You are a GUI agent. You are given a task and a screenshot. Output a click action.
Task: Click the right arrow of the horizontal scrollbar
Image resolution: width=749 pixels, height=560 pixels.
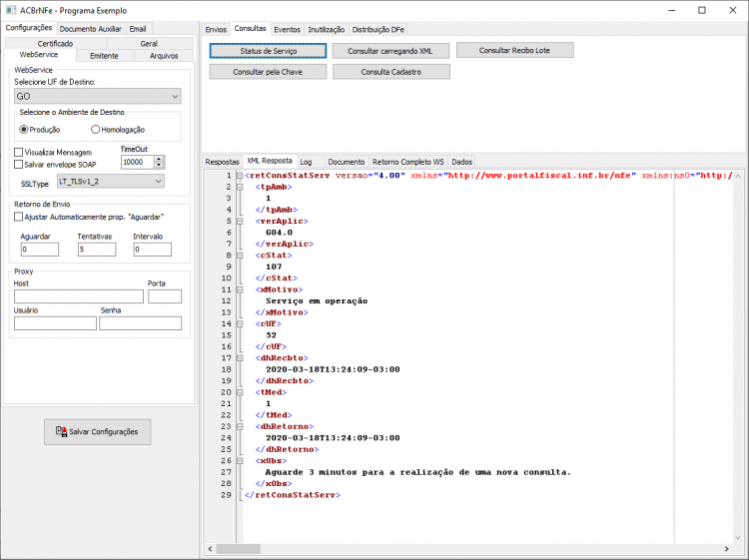(x=727, y=549)
